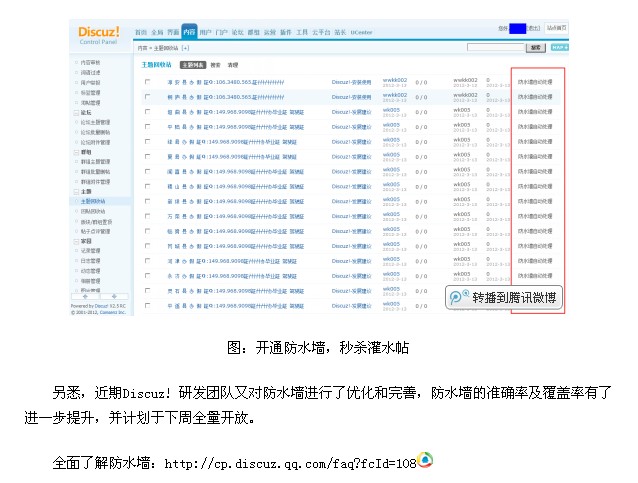Click the Discuz! Control Panel logo
Screen dimensions: 638x483
pyautogui.click(x=99, y=35)
